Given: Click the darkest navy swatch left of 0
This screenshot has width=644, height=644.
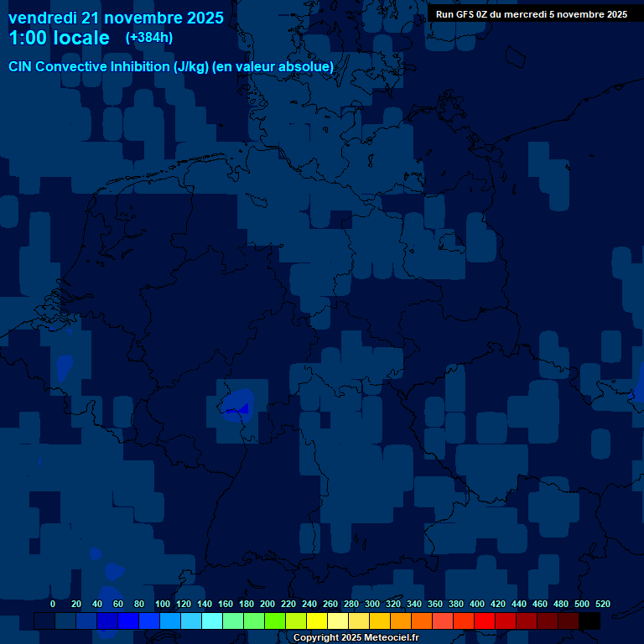Looking at the screenshot, I should point(44,621).
